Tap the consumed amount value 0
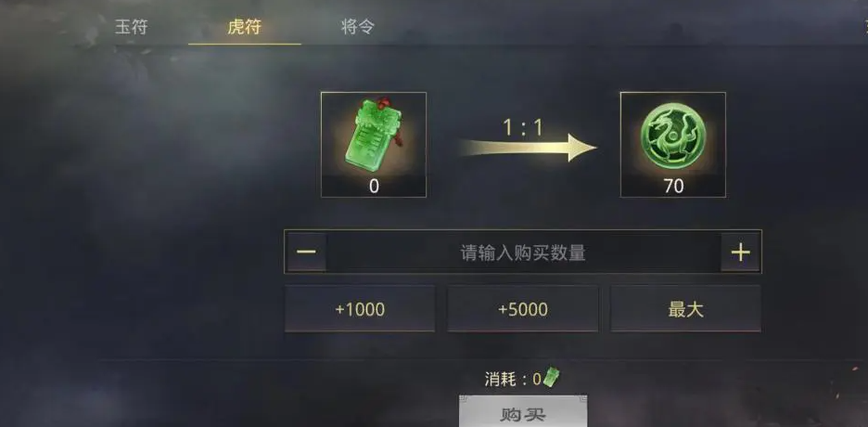This screenshot has width=868, height=427. click(536, 380)
